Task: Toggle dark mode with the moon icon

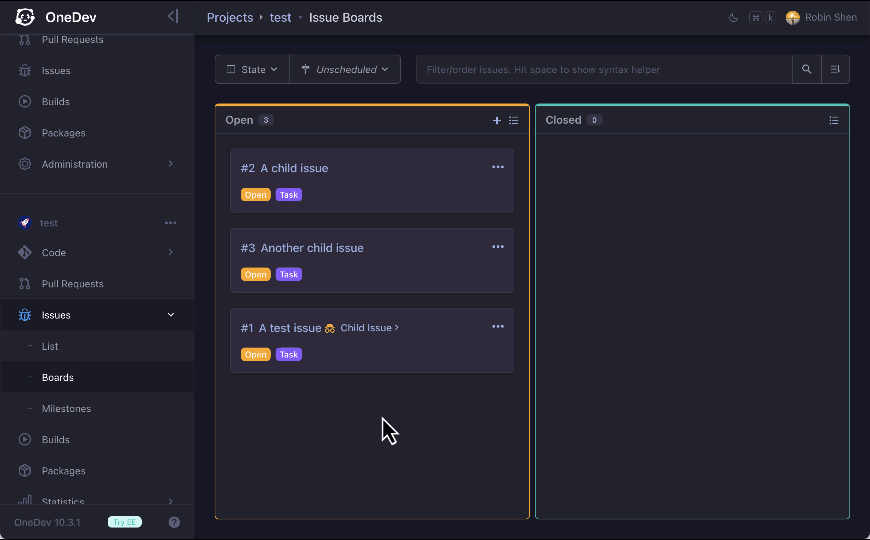Action: (x=733, y=17)
